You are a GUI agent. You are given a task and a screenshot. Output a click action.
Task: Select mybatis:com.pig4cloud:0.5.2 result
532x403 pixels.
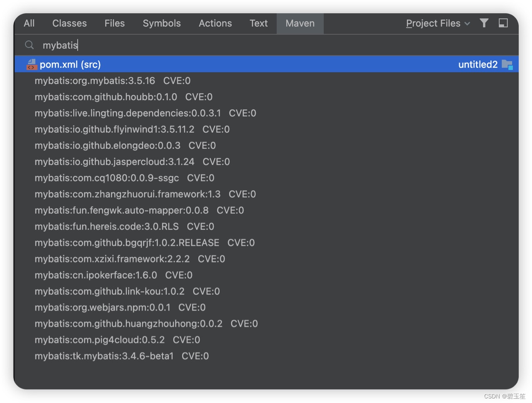(266, 340)
